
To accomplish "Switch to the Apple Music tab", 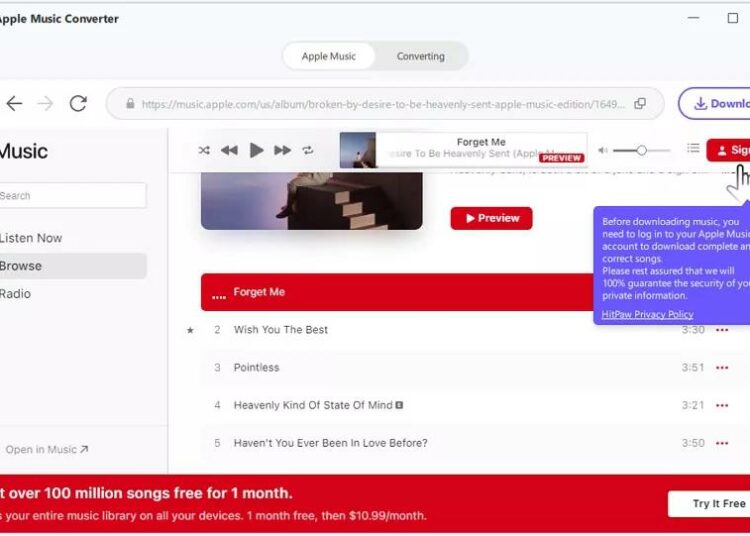I will point(329,56).
